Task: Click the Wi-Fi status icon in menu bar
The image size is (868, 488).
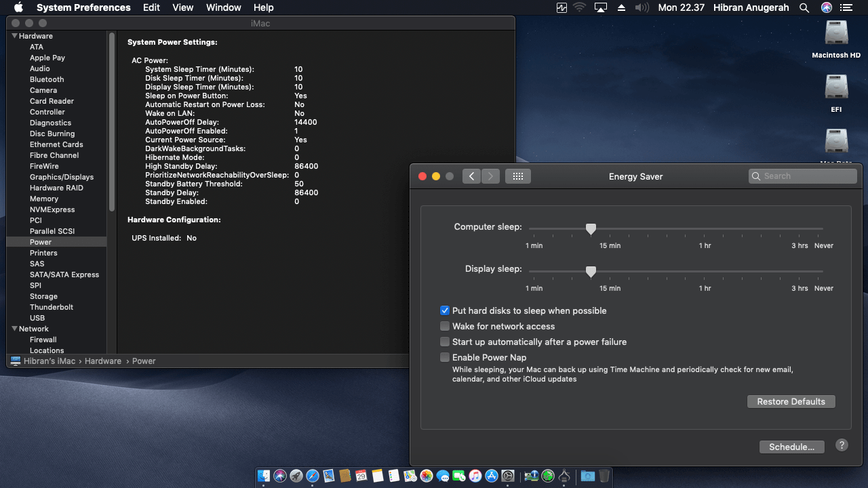Action: tap(579, 7)
